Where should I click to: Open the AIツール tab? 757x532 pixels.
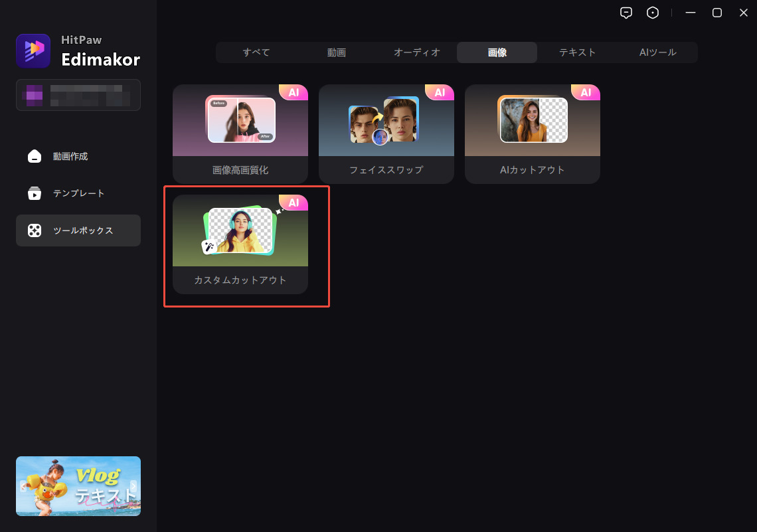657,52
